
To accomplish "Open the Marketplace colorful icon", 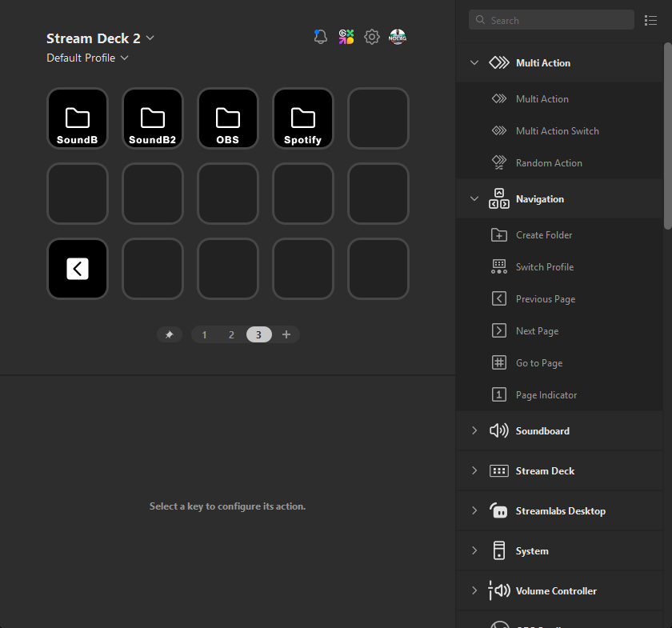I will click(346, 37).
